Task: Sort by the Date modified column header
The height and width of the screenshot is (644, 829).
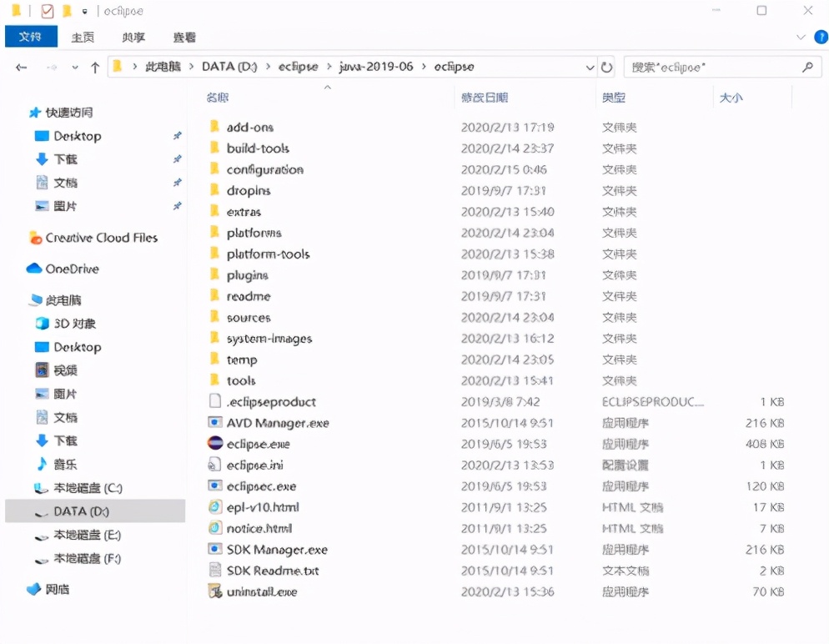Action: click(485, 98)
